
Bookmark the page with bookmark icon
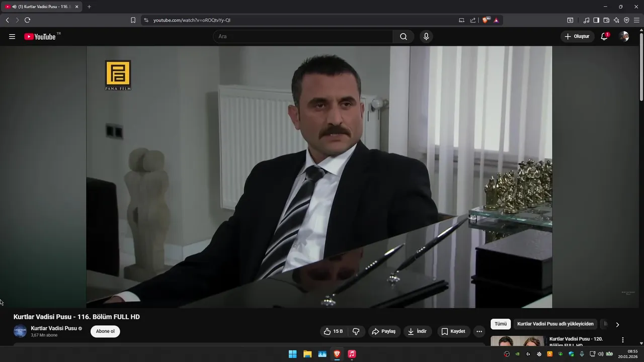pos(133,20)
